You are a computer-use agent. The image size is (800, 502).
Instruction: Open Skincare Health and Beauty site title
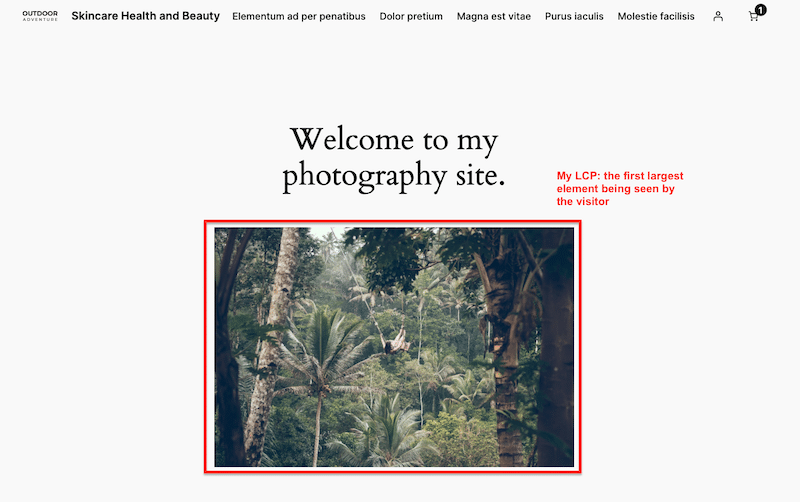click(x=145, y=16)
